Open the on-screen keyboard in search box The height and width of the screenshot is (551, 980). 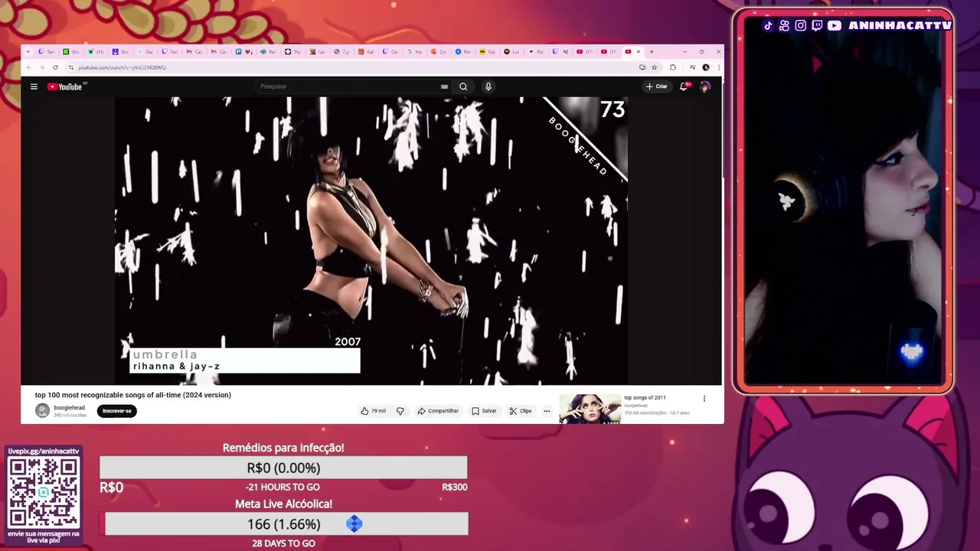click(444, 86)
